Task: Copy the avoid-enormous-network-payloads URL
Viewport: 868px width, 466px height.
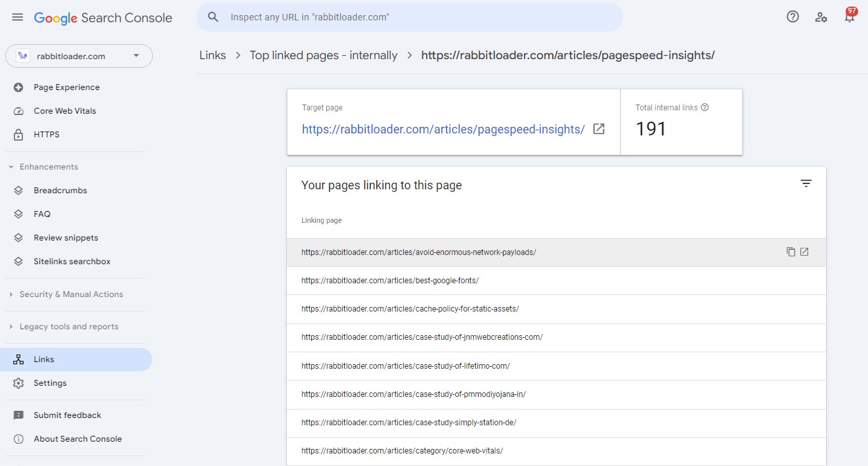Action: click(x=791, y=252)
